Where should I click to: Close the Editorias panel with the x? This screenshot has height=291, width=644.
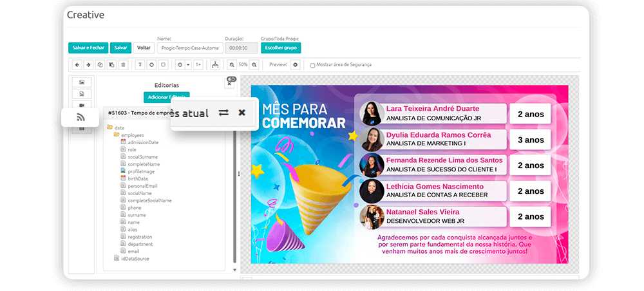(x=229, y=84)
